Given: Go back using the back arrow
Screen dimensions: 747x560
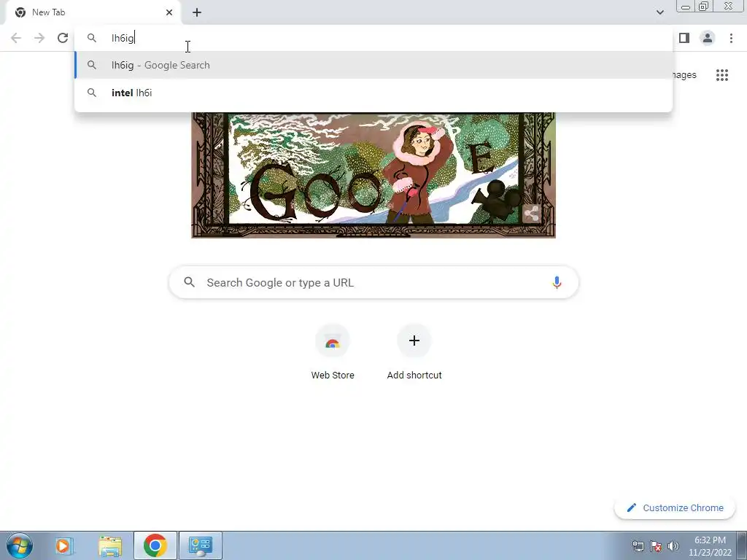Looking at the screenshot, I should pos(16,38).
